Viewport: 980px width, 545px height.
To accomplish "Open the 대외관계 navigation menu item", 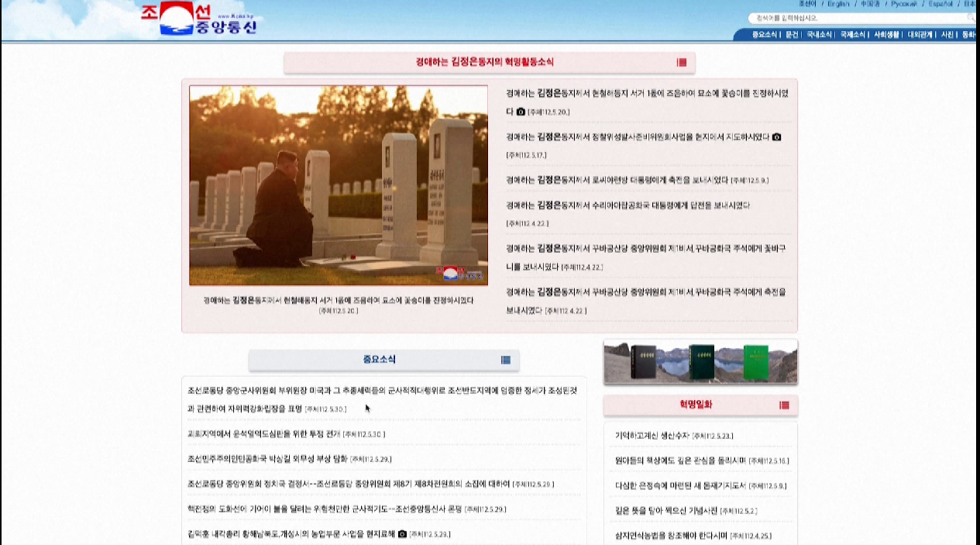I will click(920, 35).
